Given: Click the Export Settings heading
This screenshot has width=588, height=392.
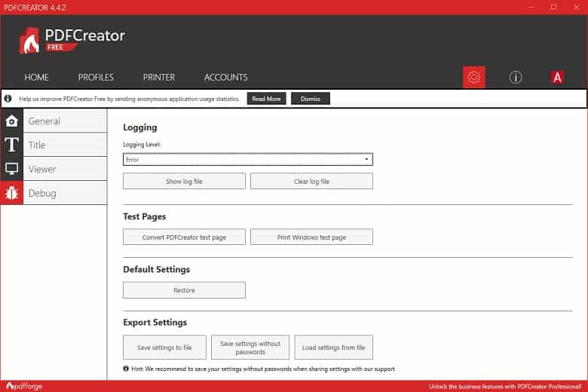Looking at the screenshot, I should 155,322.
